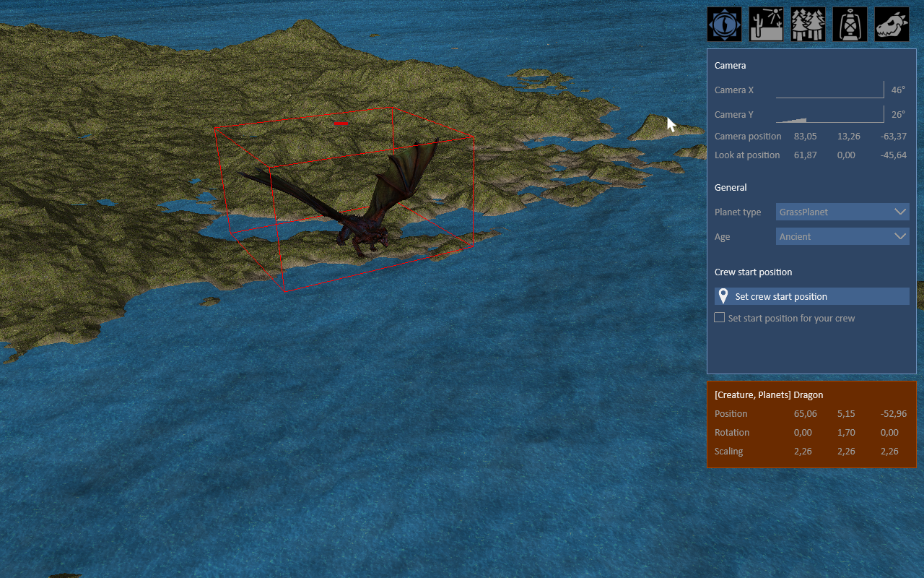Screen dimensions: 924x578
Task: Click the map pin icon on crew button
Action: click(723, 296)
